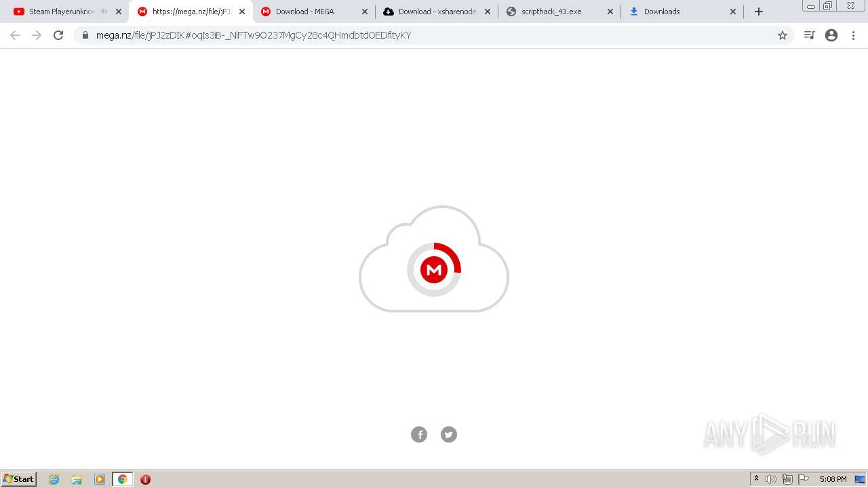This screenshot has width=868, height=488.
Task: Close the scripthack_43.exe tab
Action: click(610, 12)
